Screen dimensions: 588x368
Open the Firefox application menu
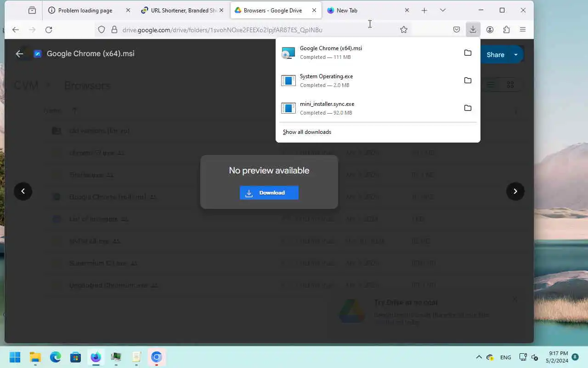coord(523,29)
